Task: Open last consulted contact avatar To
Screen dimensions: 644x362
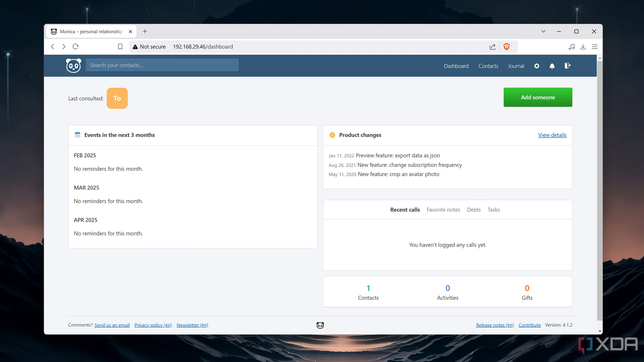Action: pyautogui.click(x=117, y=98)
